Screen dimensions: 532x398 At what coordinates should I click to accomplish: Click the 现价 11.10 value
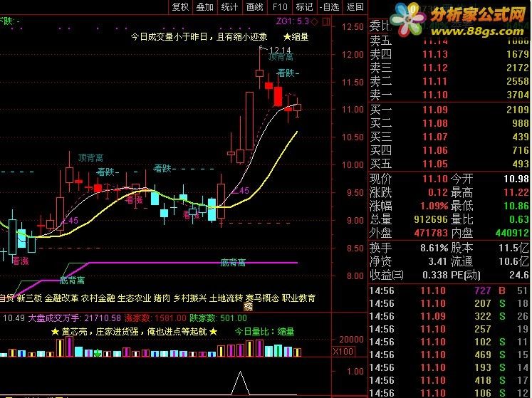(435, 179)
